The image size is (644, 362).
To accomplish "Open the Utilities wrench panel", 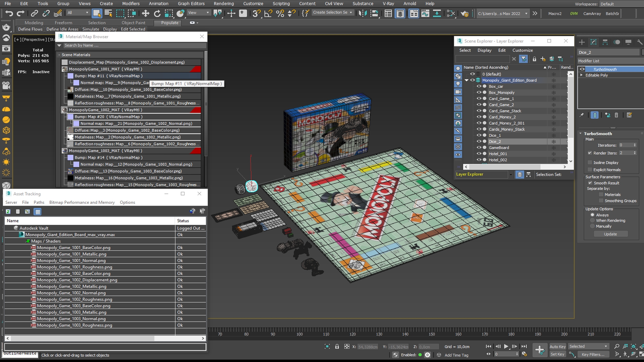I will [640, 42].
